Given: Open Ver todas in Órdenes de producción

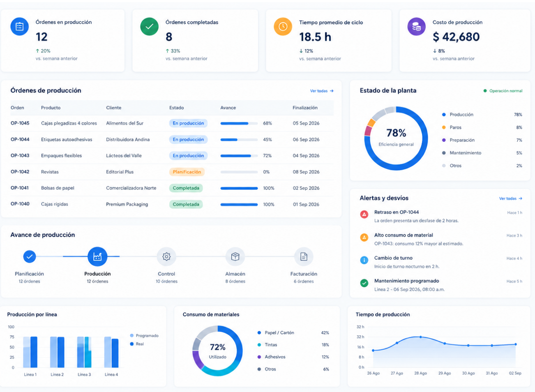Looking at the screenshot, I should click(322, 91).
